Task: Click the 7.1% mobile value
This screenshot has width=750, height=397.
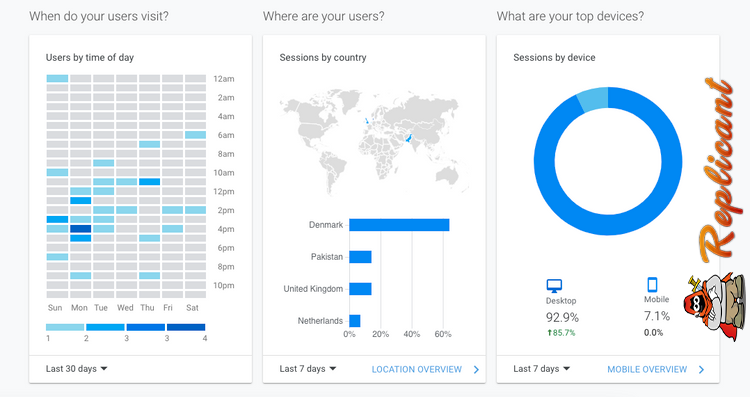Action: [657, 316]
